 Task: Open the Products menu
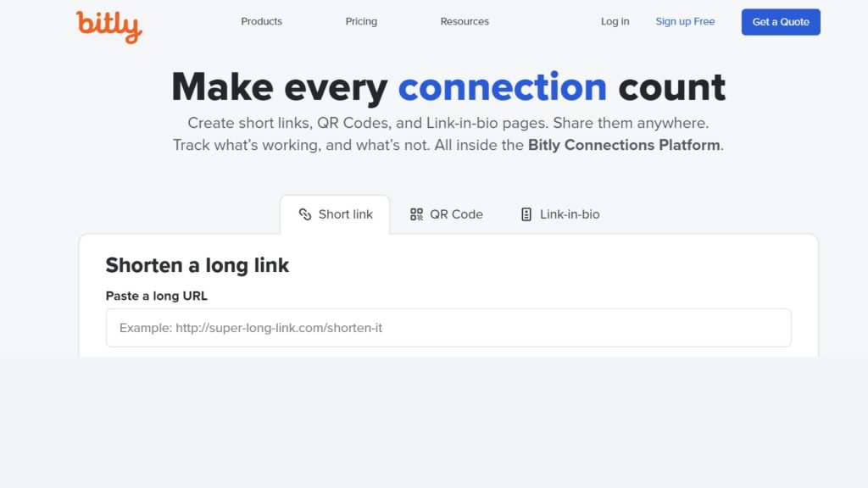(261, 21)
